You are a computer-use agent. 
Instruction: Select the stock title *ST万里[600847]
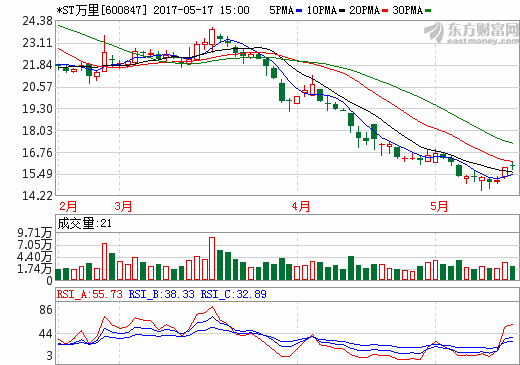pyautogui.click(x=101, y=10)
